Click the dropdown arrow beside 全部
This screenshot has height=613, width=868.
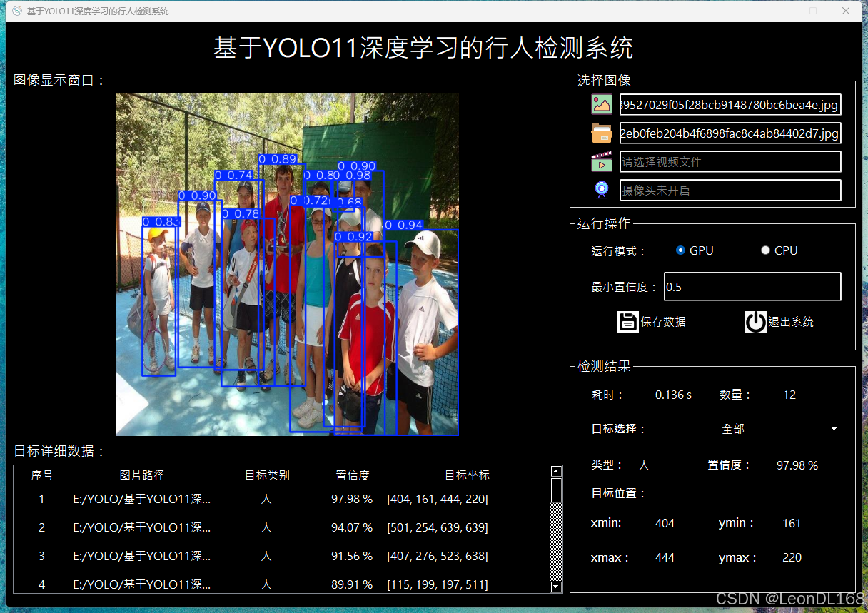point(833,429)
